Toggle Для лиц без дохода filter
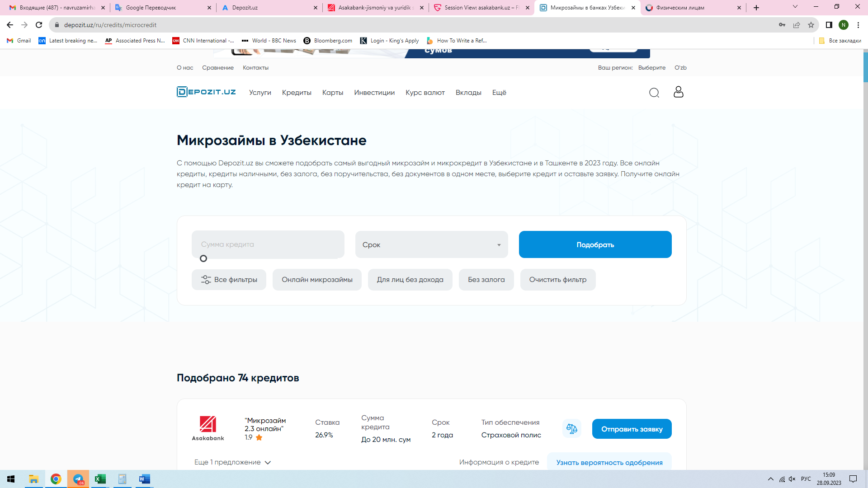Viewport: 868px width, 488px height. tap(410, 280)
